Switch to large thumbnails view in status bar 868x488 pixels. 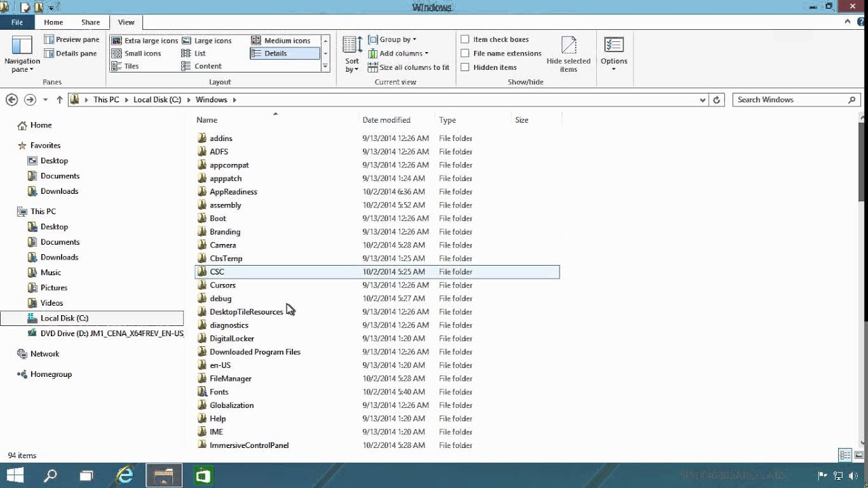859,455
